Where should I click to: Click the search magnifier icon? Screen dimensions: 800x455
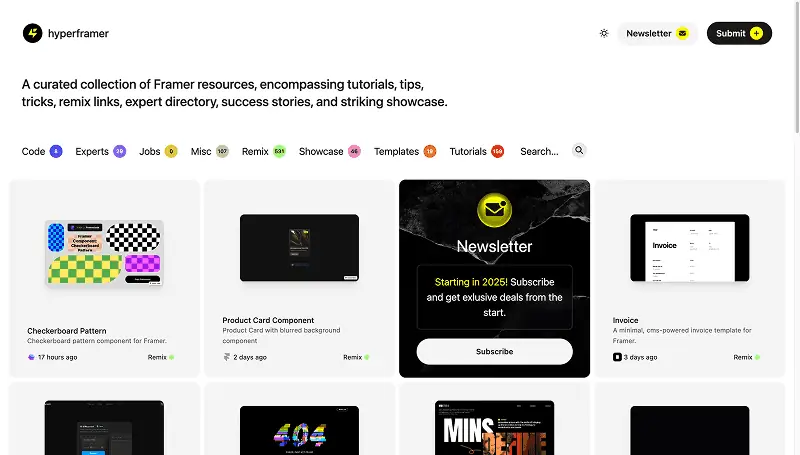tap(579, 150)
